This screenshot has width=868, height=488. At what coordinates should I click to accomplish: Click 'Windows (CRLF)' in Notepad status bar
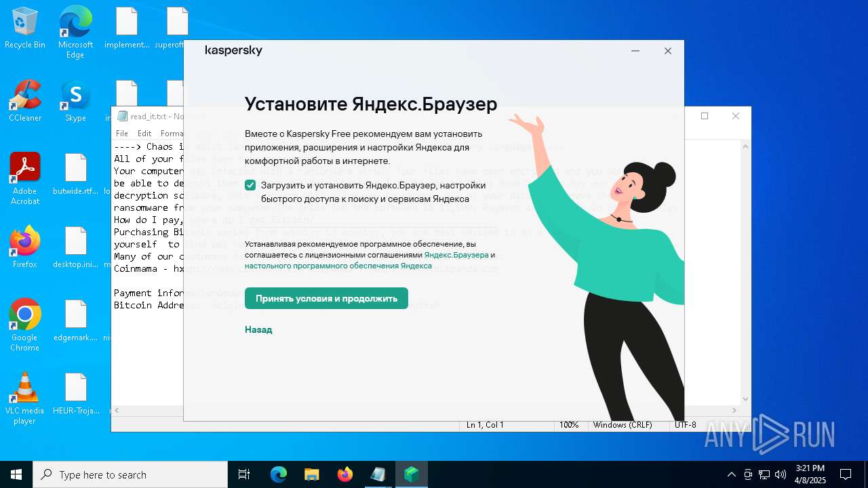coord(622,425)
